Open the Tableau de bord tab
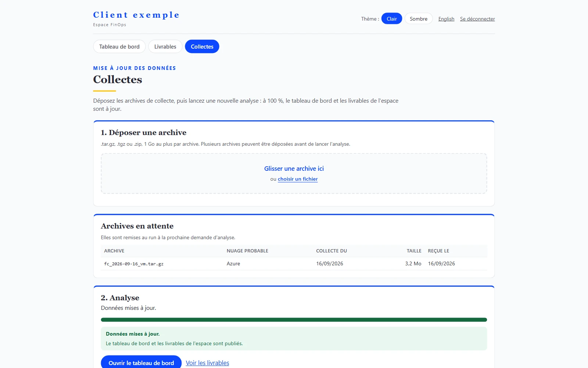 [119, 47]
